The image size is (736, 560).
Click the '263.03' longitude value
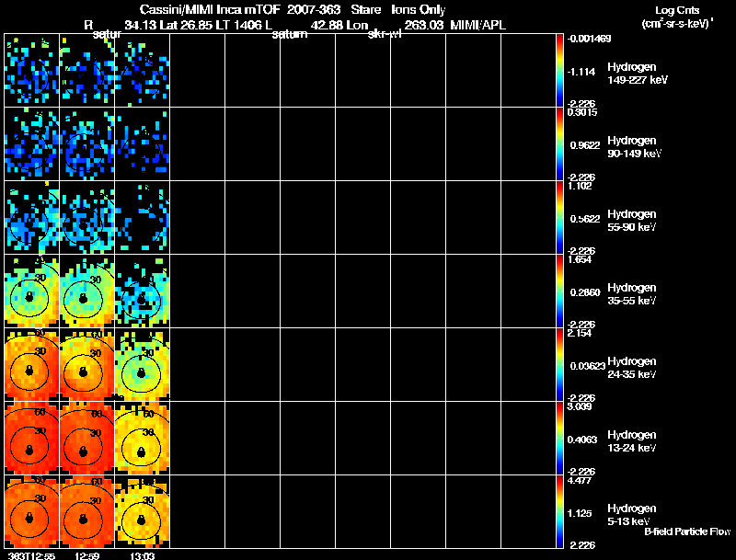pos(423,25)
